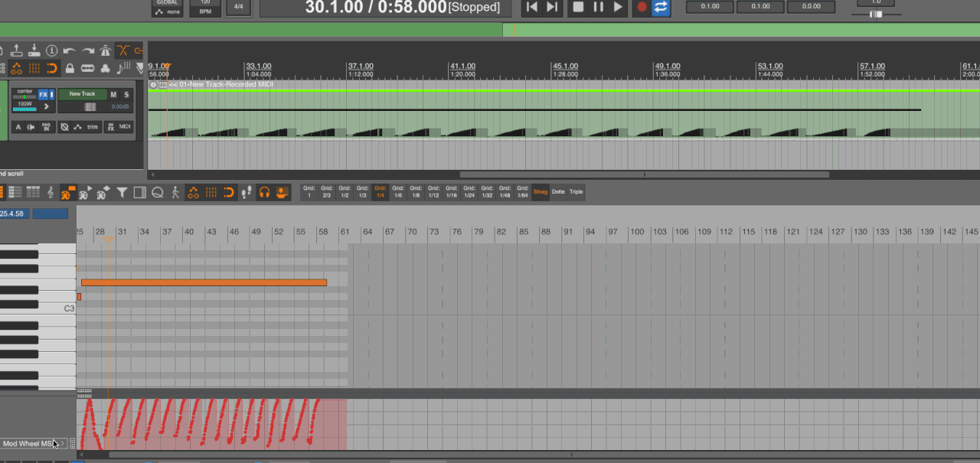Toggle record monitoring speaker icon
The image size is (980, 463).
coord(31,127)
